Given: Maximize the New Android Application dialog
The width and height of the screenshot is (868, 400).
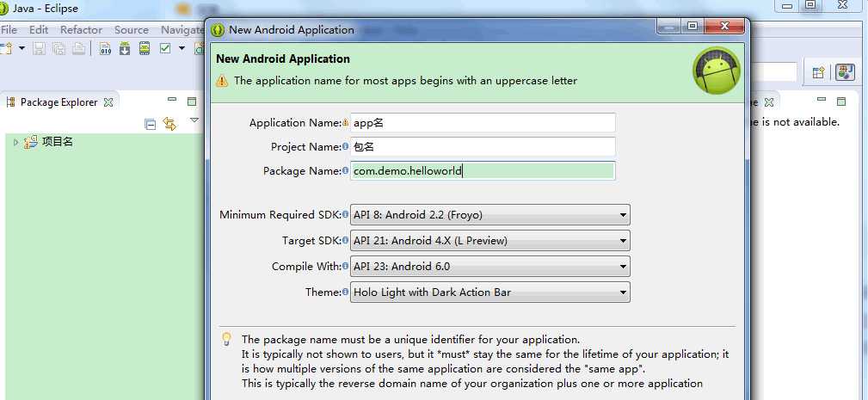Looking at the screenshot, I should pyautogui.click(x=693, y=26).
